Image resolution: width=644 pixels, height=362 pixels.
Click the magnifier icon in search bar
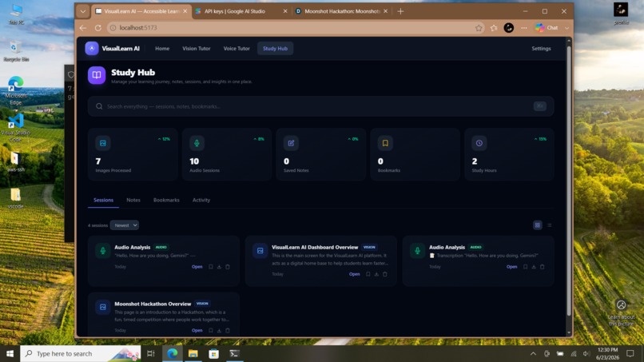tap(99, 106)
